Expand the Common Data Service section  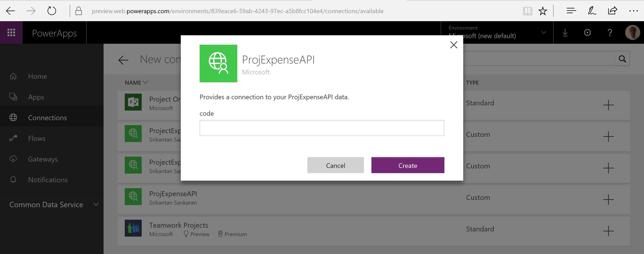point(96,205)
